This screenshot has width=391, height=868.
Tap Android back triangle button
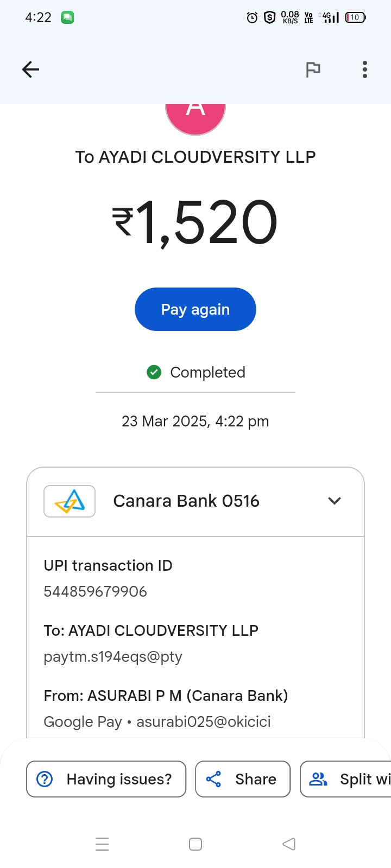(289, 844)
